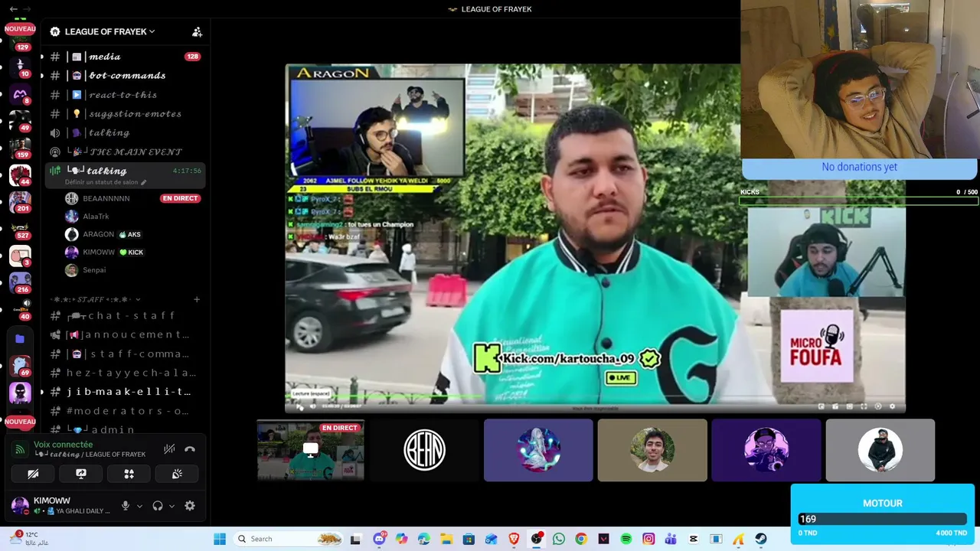Open the activities launcher button
This screenshot has width=980, height=551.
coord(129,474)
